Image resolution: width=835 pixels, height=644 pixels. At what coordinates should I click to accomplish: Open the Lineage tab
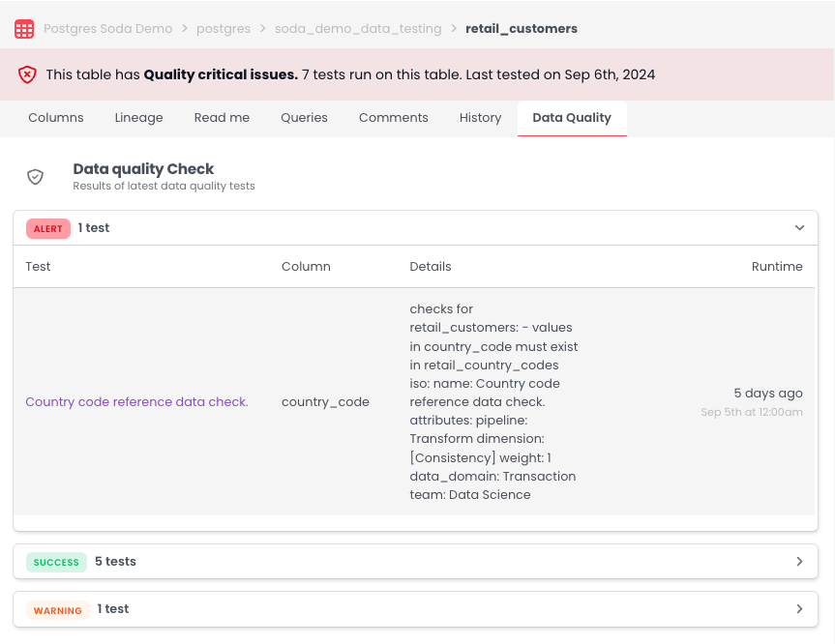click(138, 118)
